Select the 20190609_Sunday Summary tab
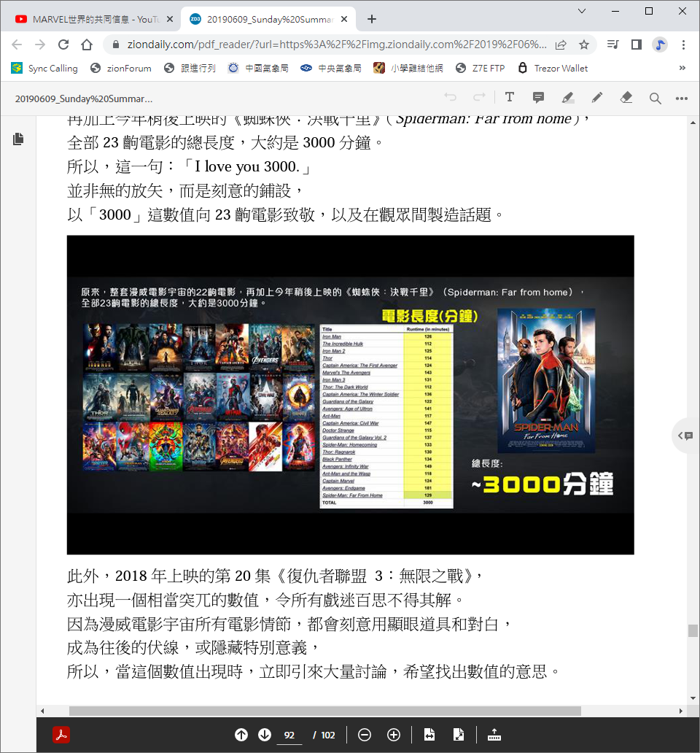Viewport: 700px width, 753px height. pos(268,19)
